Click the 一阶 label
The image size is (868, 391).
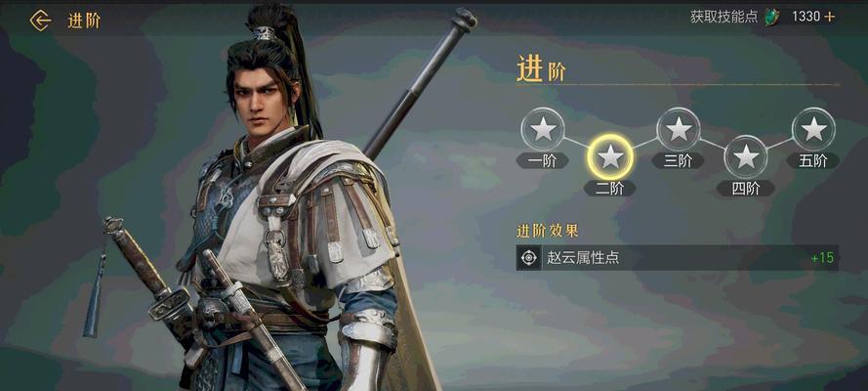pos(543,161)
